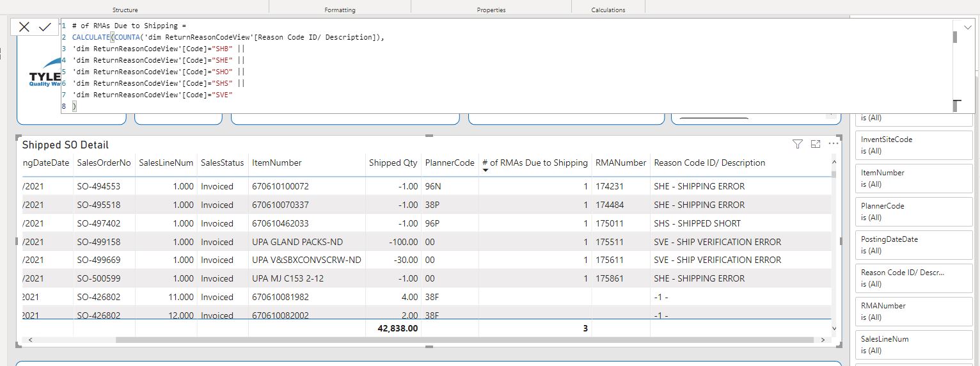Open the InventSiteCode filter card

913,145
